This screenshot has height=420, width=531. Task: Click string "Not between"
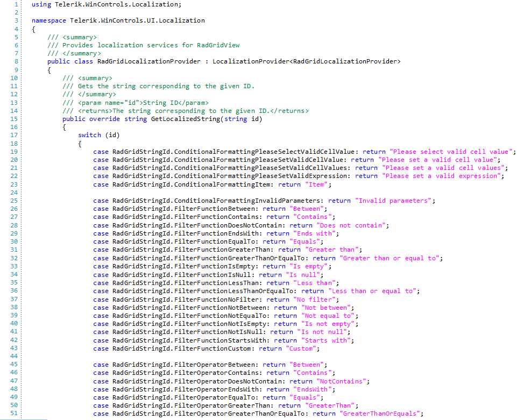326,308
